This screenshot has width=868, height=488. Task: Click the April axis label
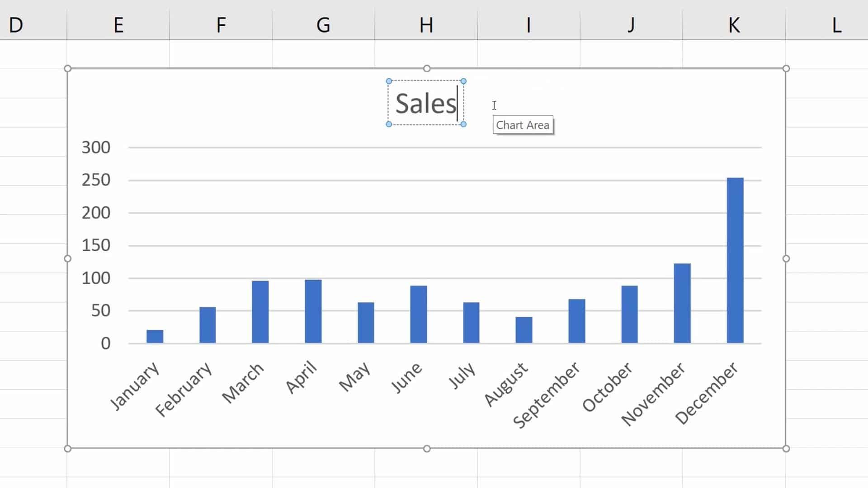(301, 377)
